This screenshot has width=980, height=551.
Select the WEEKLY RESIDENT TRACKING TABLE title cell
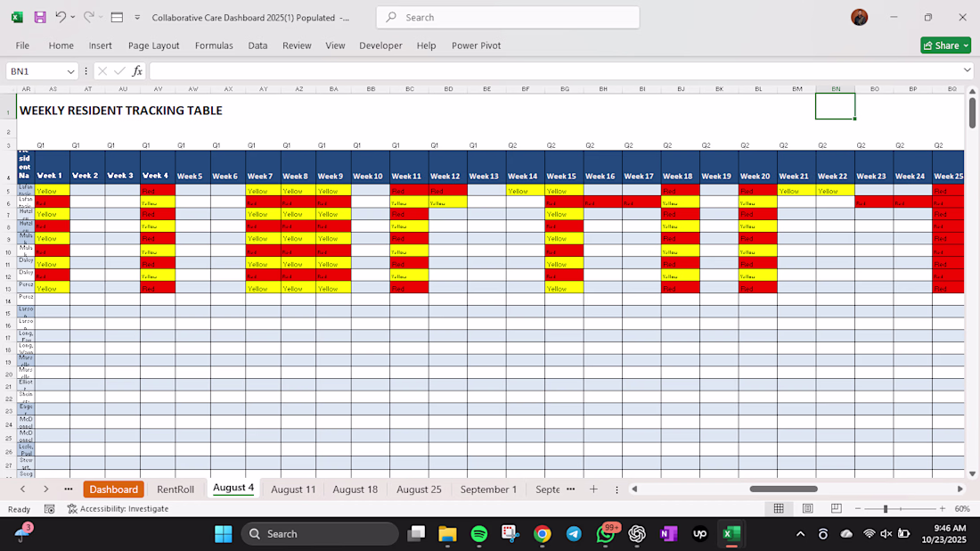(x=121, y=111)
